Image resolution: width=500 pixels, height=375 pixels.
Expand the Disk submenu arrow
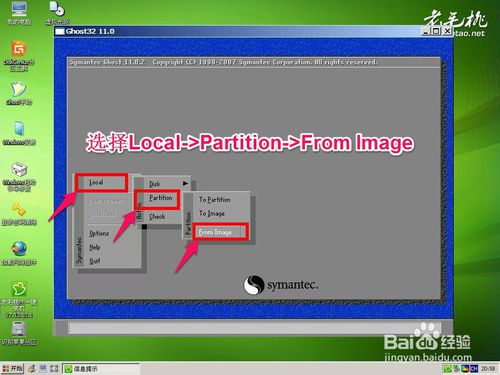(185, 183)
